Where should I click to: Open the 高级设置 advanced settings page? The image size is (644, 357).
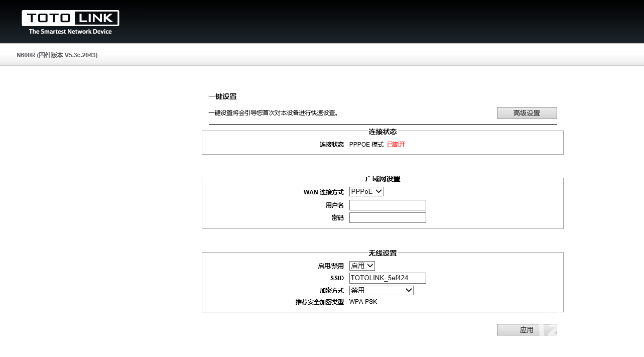527,113
